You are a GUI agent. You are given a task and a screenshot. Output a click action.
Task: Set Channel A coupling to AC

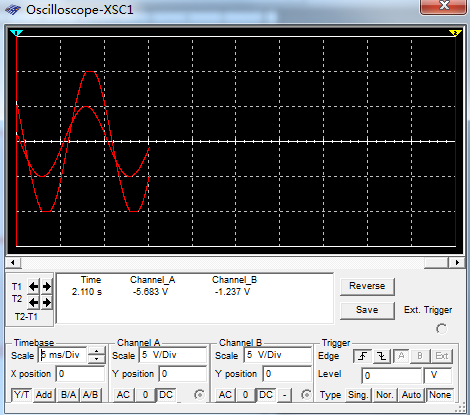(123, 395)
